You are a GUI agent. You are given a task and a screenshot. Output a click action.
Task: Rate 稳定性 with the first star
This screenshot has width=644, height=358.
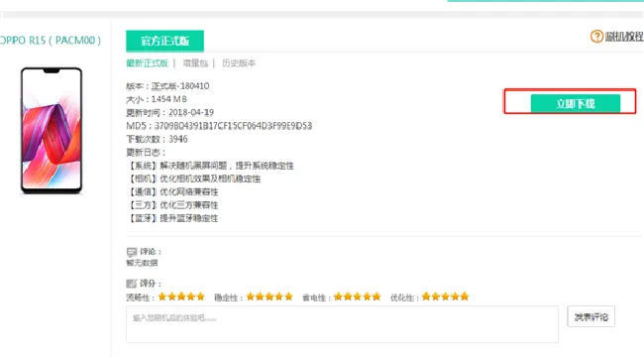pos(250,297)
